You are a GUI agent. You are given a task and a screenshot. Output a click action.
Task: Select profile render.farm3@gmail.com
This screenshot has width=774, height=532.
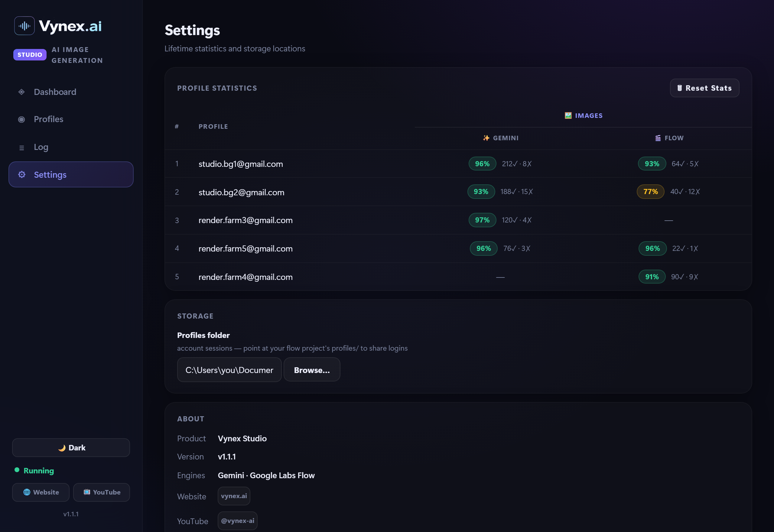(246, 220)
